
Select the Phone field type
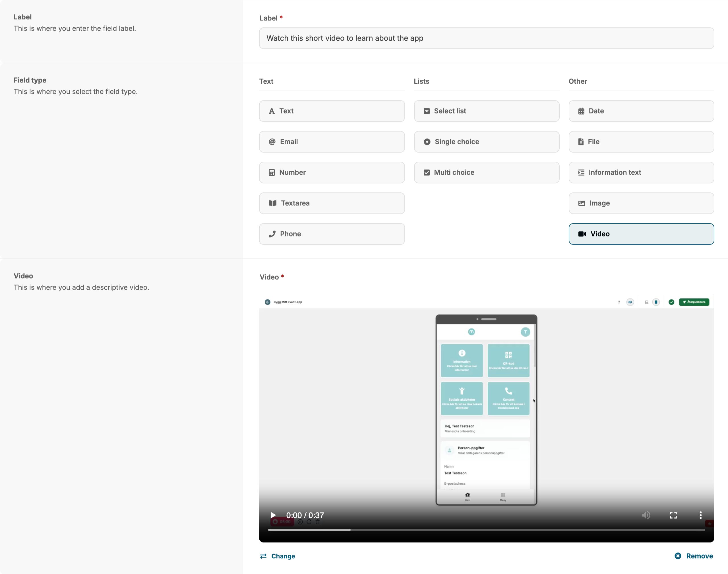click(331, 234)
